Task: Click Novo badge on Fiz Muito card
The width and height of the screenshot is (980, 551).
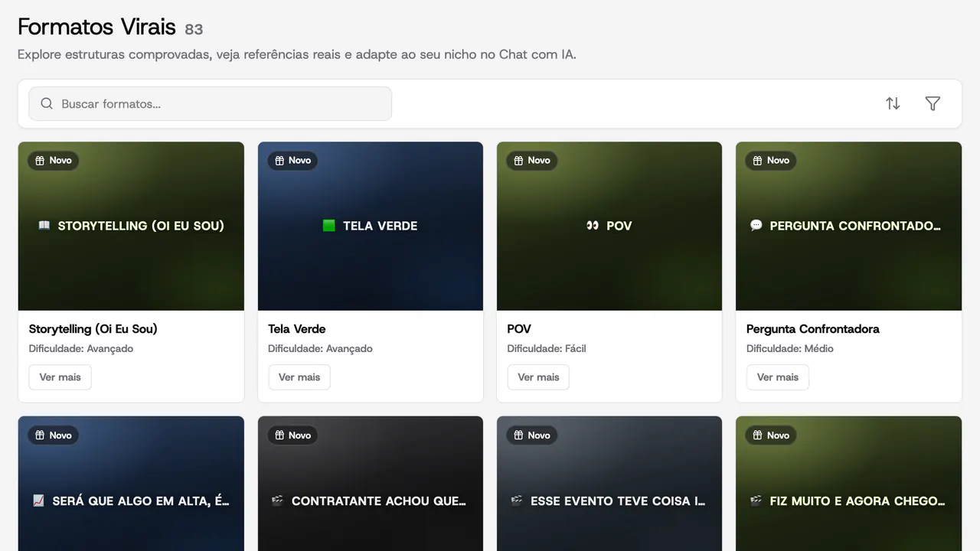Action: pos(771,435)
